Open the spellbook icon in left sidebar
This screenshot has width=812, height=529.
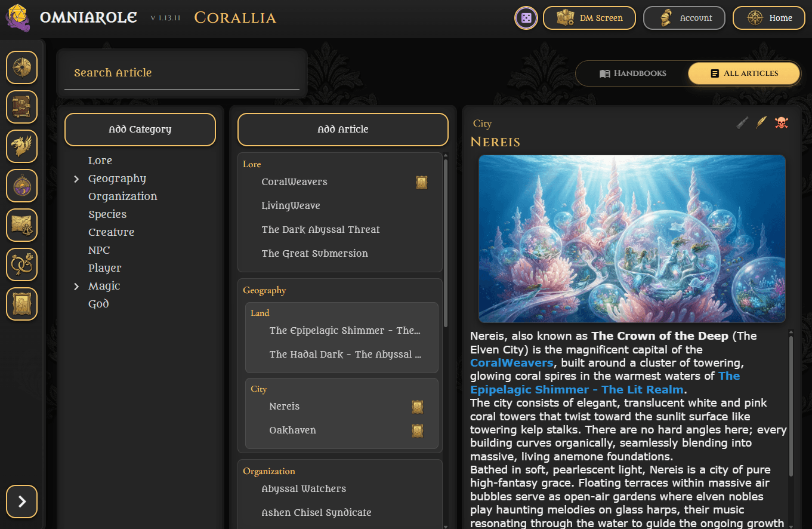coord(22,107)
